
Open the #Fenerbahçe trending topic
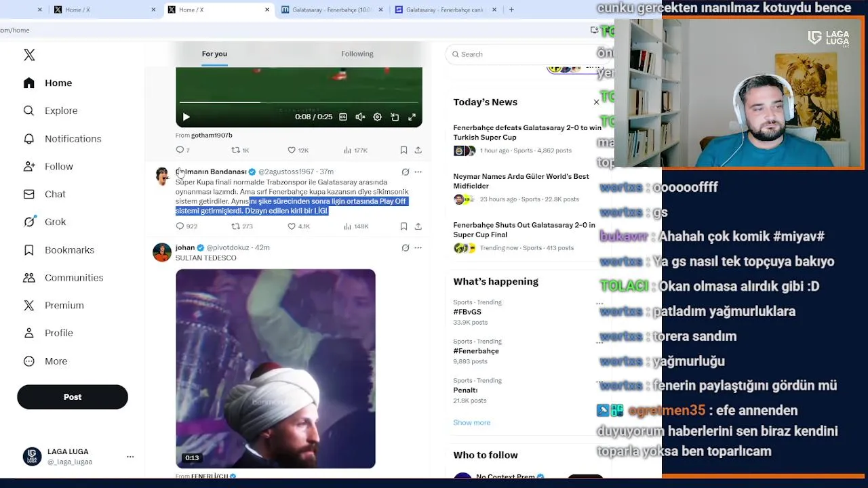(x=476, y=351)
